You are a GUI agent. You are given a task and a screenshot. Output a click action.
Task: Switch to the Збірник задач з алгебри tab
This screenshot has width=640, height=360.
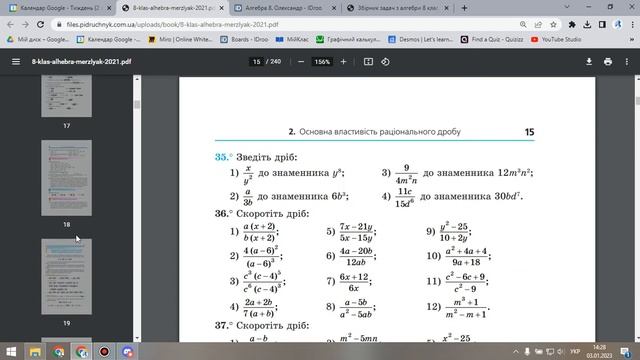[x=398, y=8]
